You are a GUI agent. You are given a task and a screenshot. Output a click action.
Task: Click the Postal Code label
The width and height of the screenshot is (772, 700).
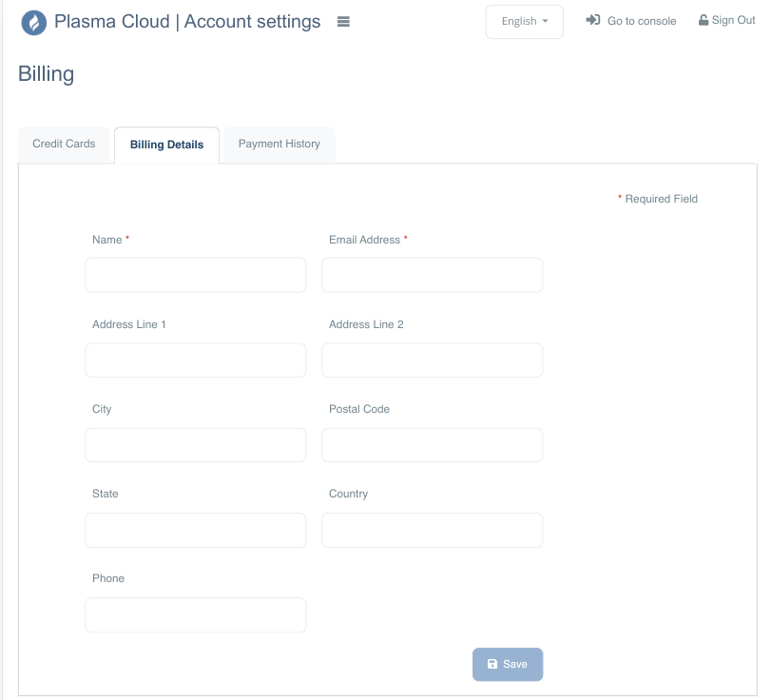pyautogui.click(x=359, y=409)
